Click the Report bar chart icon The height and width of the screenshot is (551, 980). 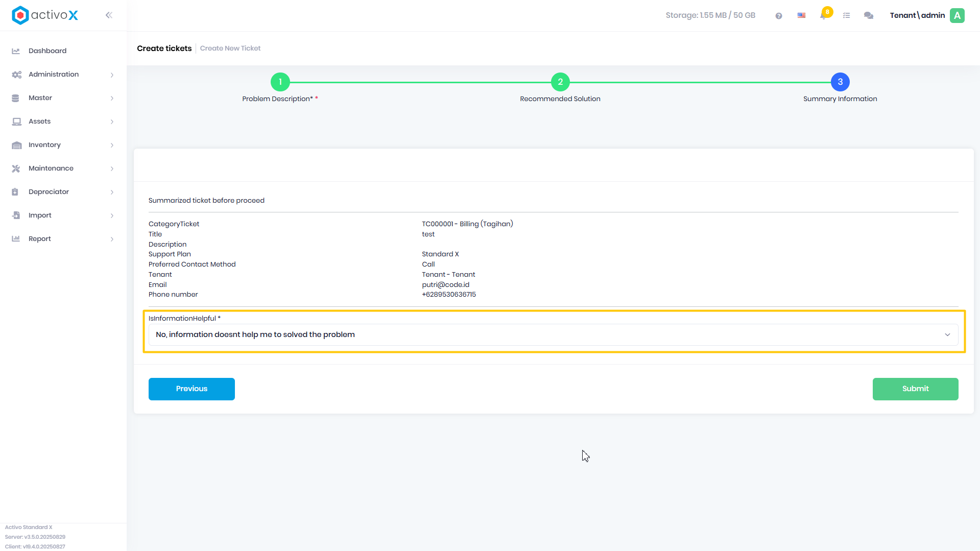pyautogui.click(x=16, y=239)
